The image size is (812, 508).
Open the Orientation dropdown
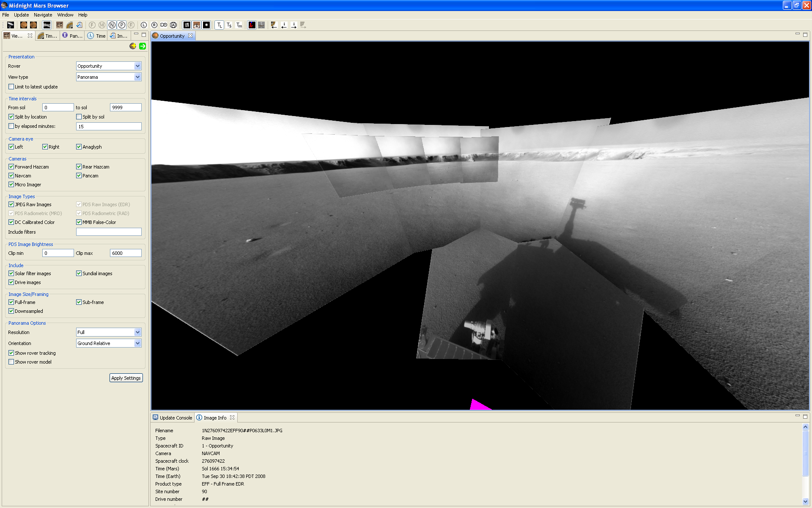point(137,343)
